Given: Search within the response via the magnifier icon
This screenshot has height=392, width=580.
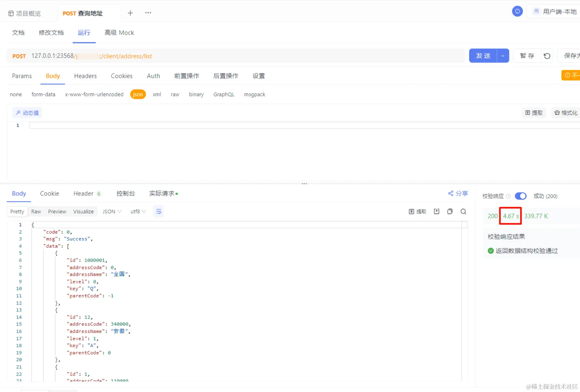Looking at the screenshot, I should click(463, 211).
